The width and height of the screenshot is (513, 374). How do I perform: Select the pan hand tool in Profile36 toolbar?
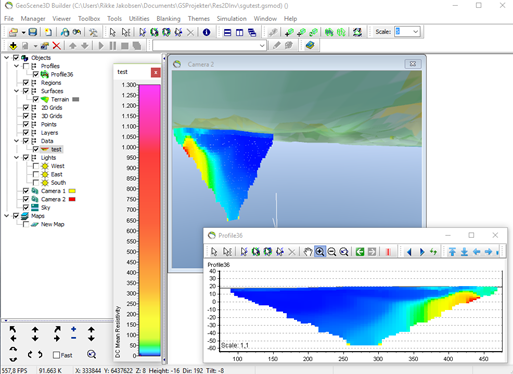pyautogui.click(x=308, y=252)
